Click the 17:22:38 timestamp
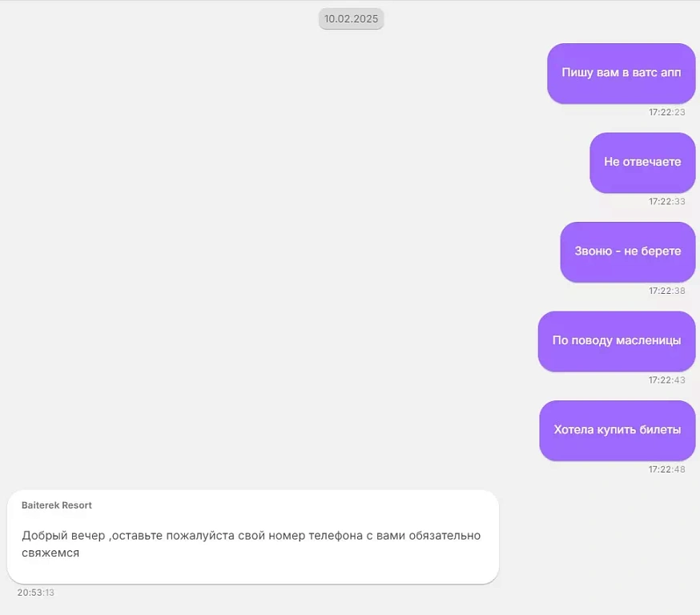 [x=666, y=291]
